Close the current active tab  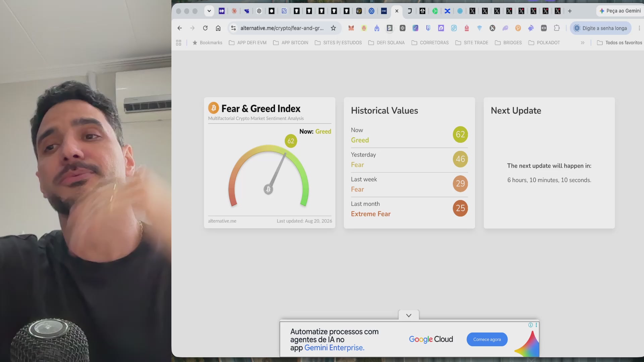[397, 11]
